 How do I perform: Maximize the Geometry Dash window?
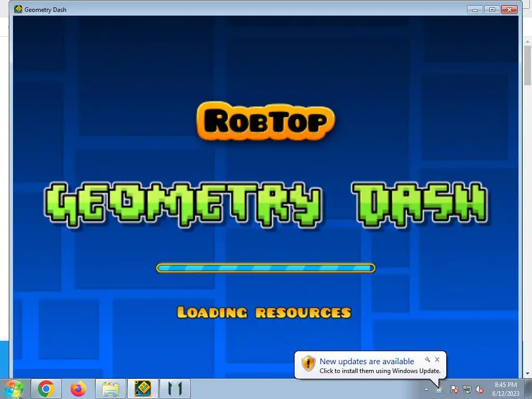coord(492,9)
